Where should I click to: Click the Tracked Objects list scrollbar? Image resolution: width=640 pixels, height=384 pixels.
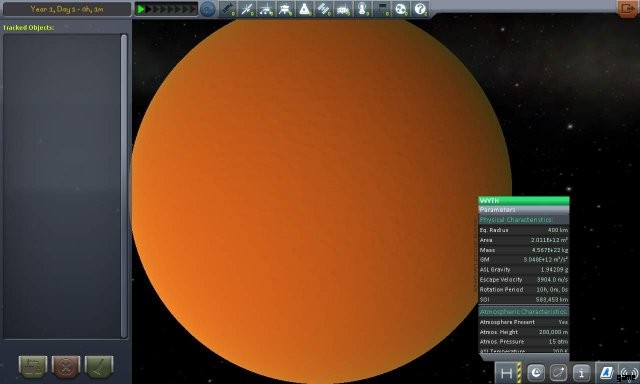124,186
